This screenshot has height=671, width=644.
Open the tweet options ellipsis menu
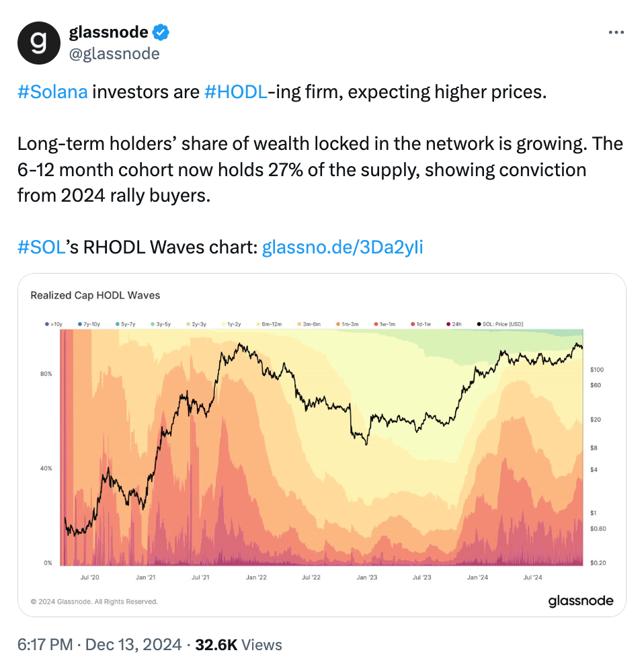[616, 32]
